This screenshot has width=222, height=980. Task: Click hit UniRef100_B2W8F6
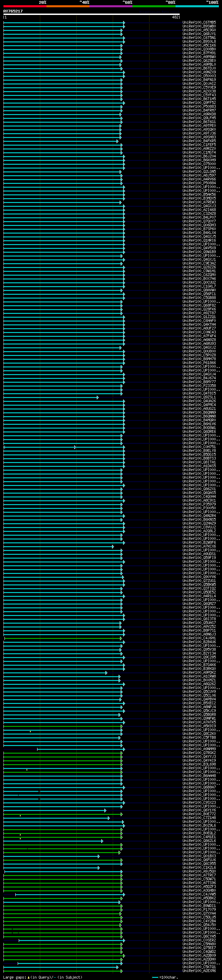tap(199, 543)
